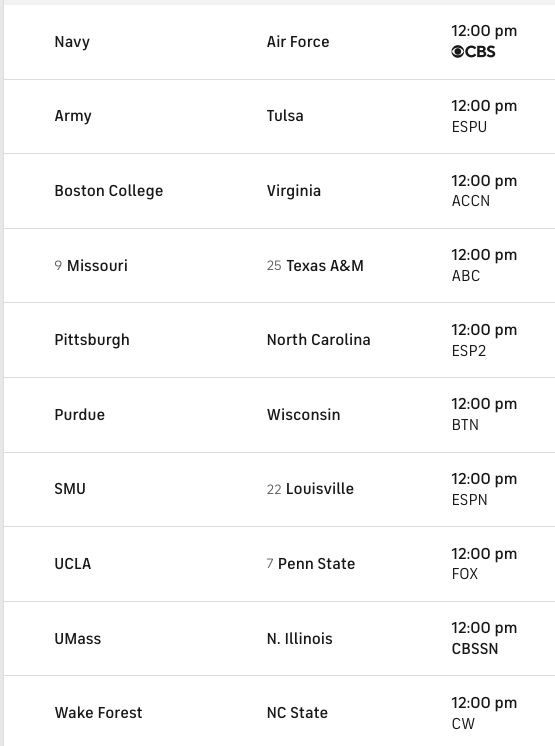Open the 7 Penn State page
The image size is (555, 746).
[x=311, y=564]
